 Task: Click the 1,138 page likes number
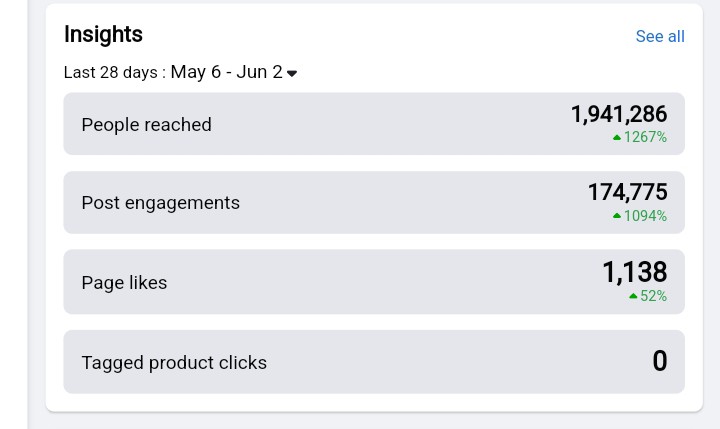tap(635, 272)
